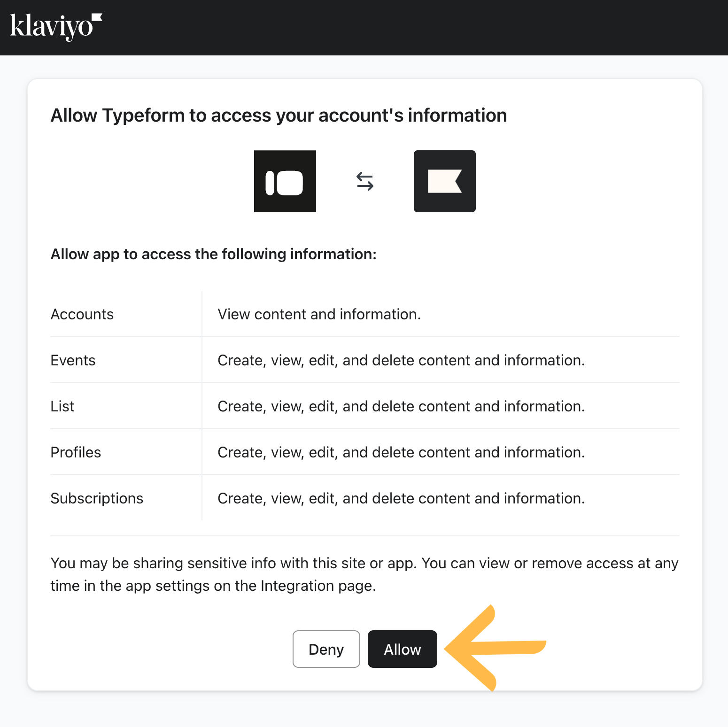The image size is (728, 727).
Task: Select the Accounts permission row label
Action: tap(82, 314)
